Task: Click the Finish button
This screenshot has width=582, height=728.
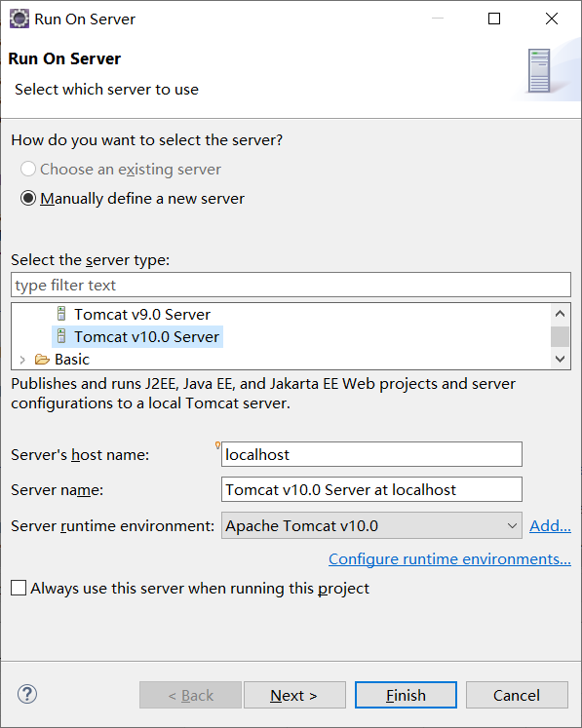Action: [406, 695]
